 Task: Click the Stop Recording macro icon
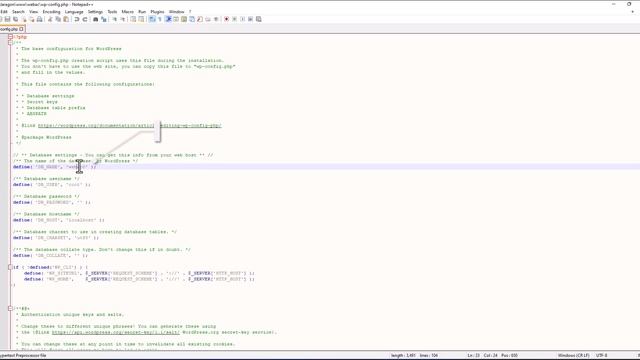click(234, 19)
